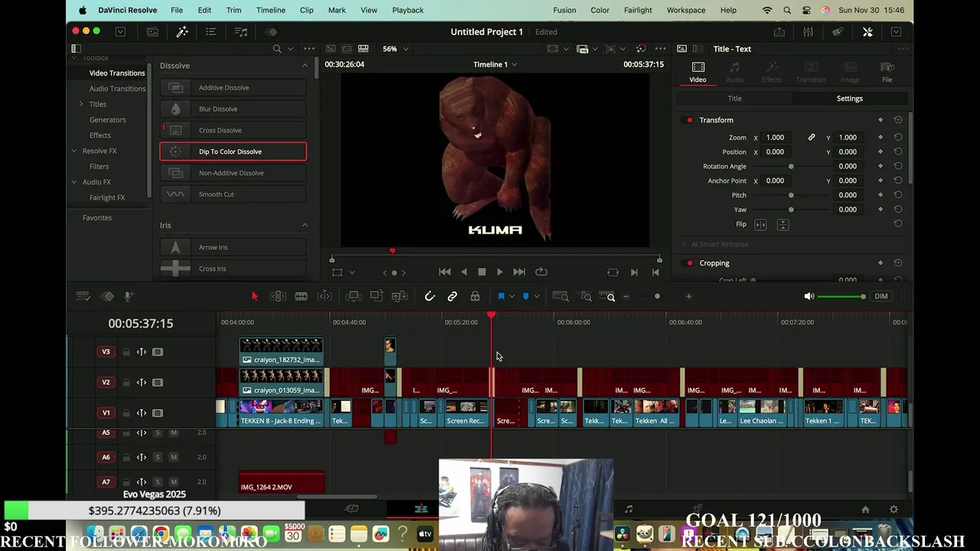This screenshot has width=980, height=551.
Task: Click the search icon in effects panel
Action: point(277,49)
